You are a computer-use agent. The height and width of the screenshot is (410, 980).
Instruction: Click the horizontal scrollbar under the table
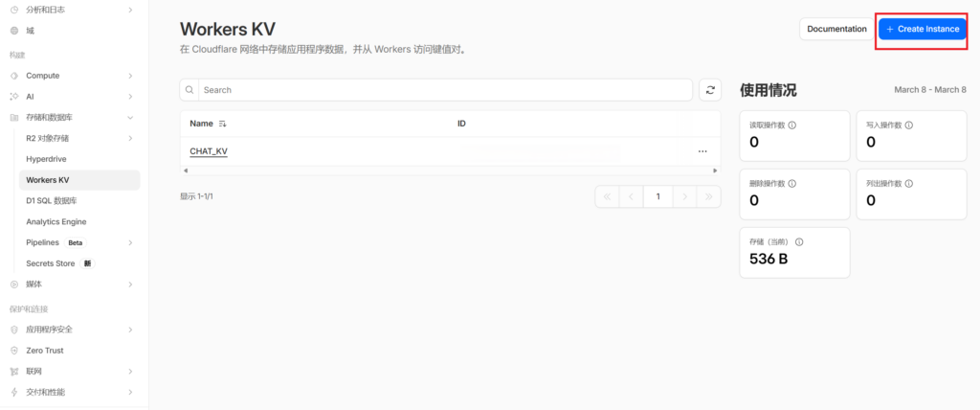tap(450, 171)
